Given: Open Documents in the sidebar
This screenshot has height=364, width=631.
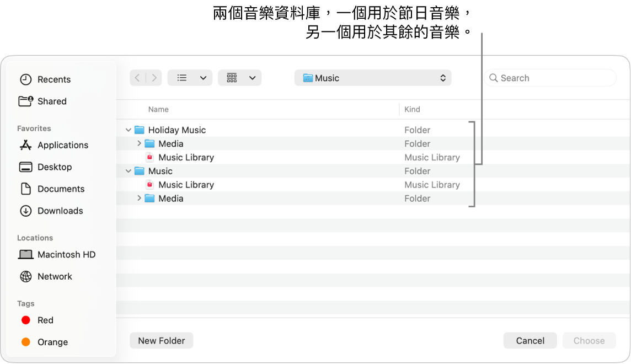Looking at the screenshot, I should 52,189.
